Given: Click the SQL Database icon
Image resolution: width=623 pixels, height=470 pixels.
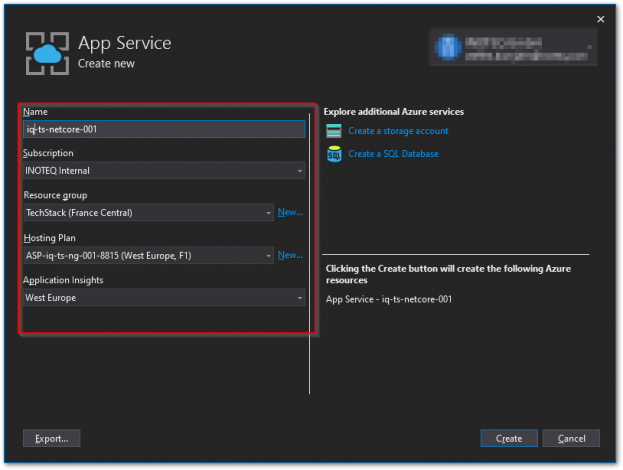Looking at the screenshot, I should (333, 154).
